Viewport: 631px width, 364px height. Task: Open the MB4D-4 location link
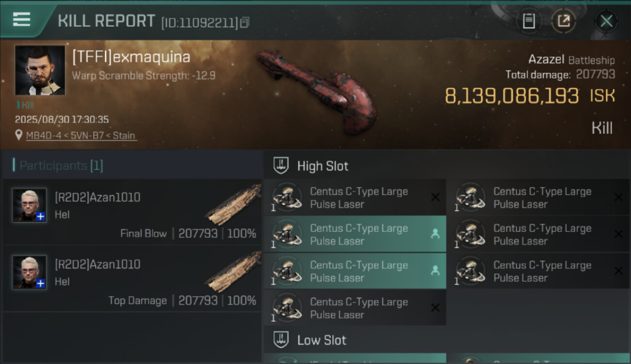81,135
